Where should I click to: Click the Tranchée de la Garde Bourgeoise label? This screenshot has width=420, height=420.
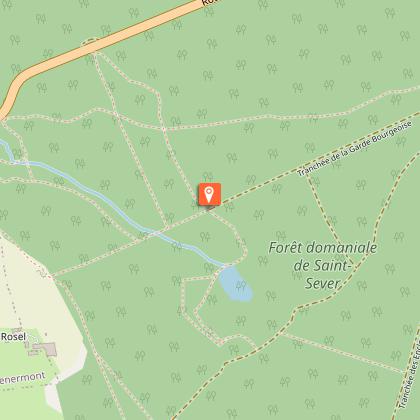tap(354, 149)
